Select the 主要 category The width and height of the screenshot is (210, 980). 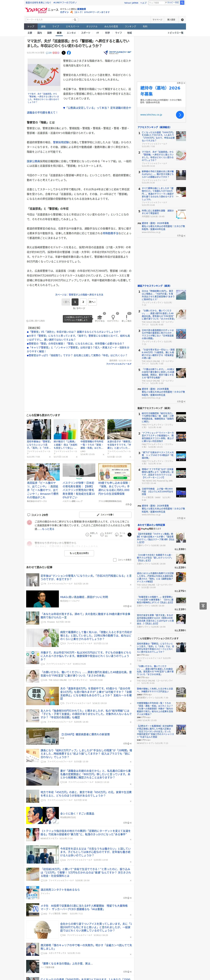[30, 33]
